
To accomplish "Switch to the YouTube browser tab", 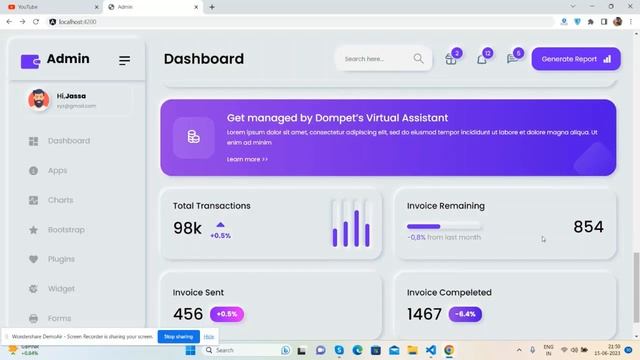I will 52,7.
